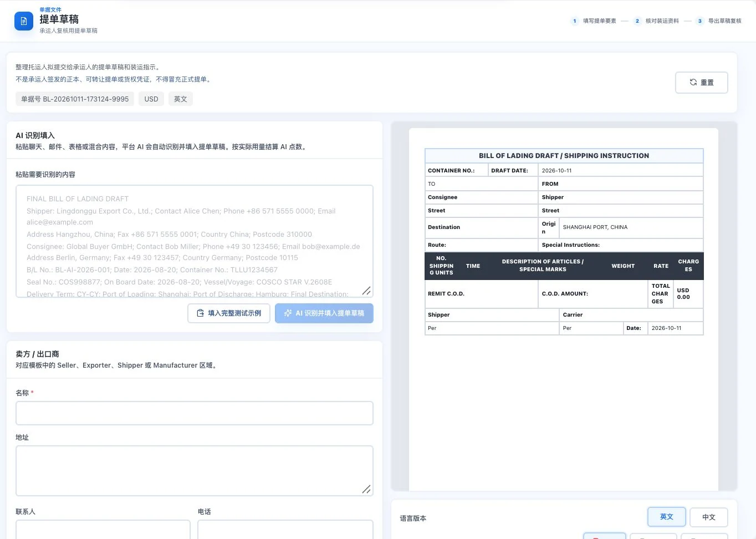Click AI 识别并填入提单草稿 button

tap(324, 313)
